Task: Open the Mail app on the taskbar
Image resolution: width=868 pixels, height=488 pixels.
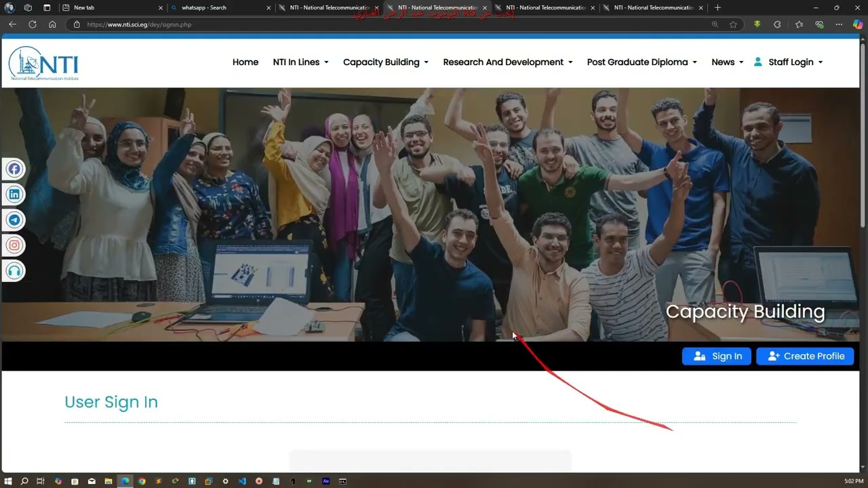Action: click(x=92, y=481)
